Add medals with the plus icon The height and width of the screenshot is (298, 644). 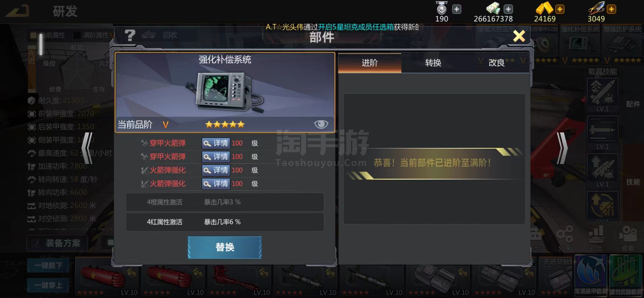point(457,9)
